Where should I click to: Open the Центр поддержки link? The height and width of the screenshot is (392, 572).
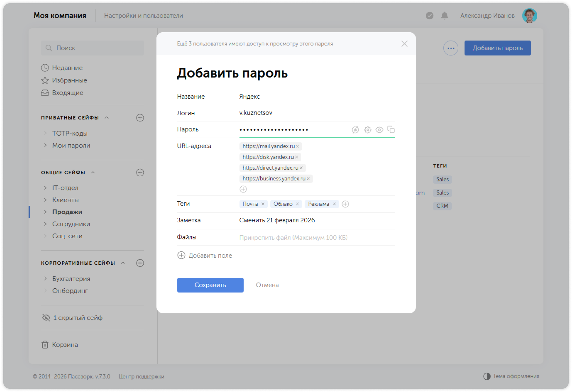pos(141,377)
